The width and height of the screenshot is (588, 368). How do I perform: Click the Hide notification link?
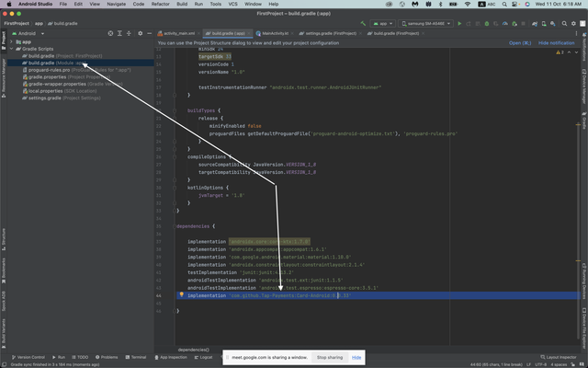pyautogui.click(x=556, y=43)
